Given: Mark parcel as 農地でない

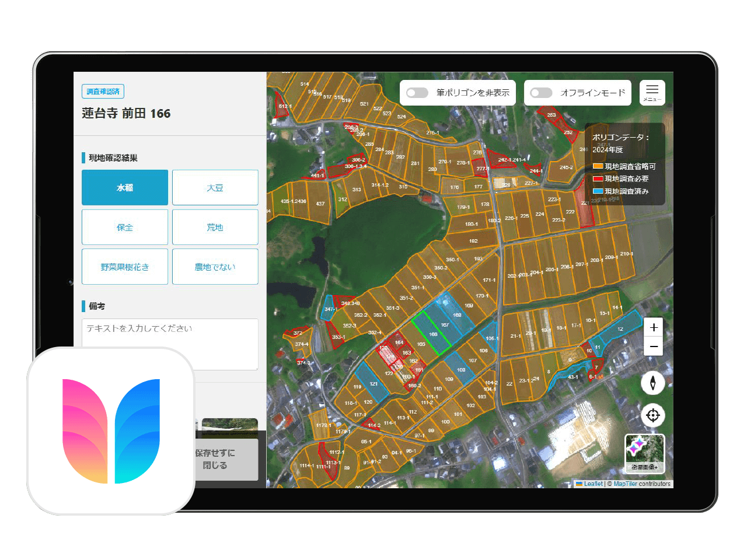Looking at the screenshot, I should point(215,267).
